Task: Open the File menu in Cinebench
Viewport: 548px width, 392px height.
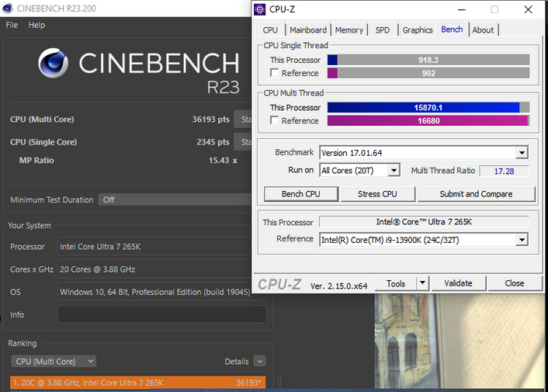Action: [x=12, y=25]
